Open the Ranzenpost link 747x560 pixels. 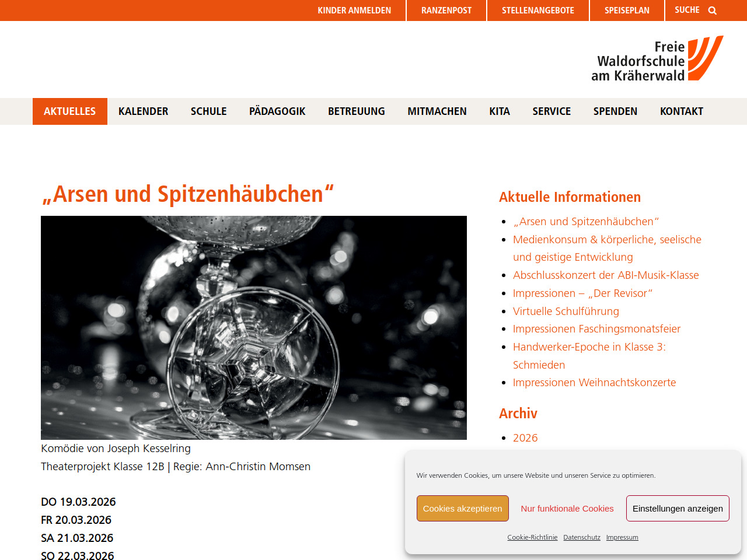coord(446,10)
